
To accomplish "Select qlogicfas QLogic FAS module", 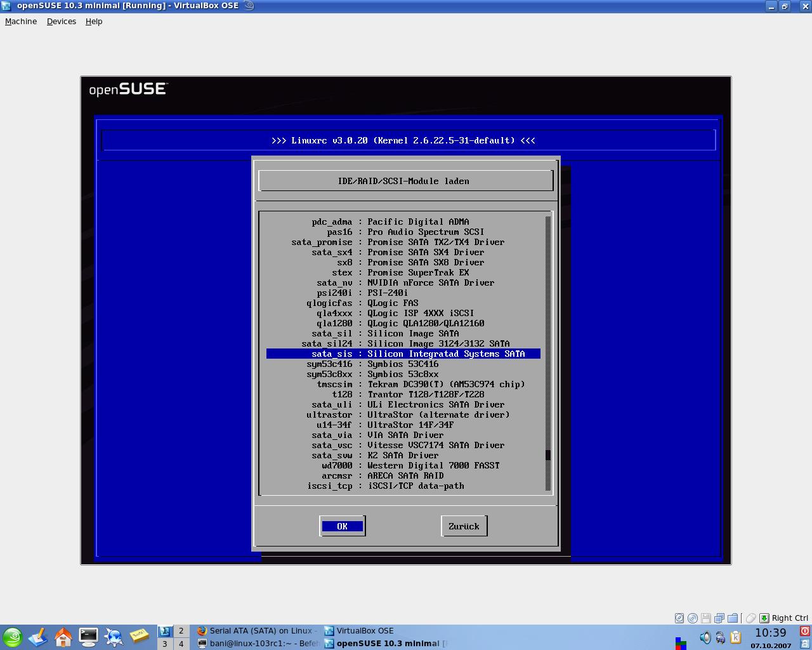I will (403, 303).
